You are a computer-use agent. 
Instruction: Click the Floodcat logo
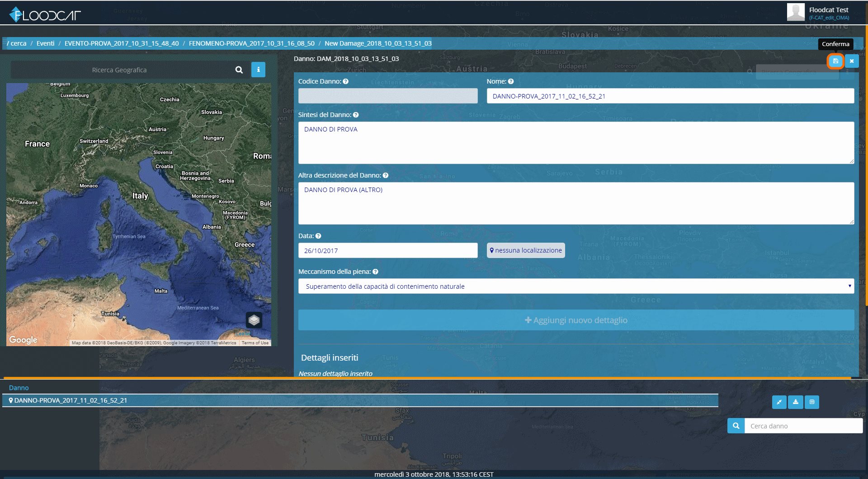[45, 15]
